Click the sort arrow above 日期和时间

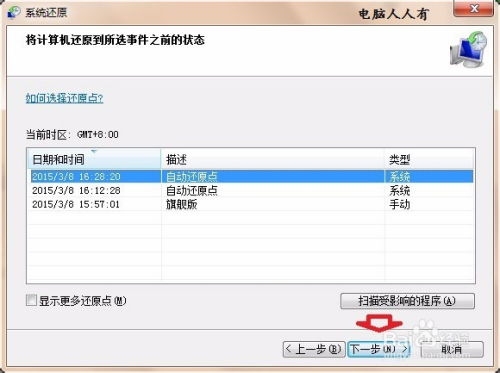[94, 152]
